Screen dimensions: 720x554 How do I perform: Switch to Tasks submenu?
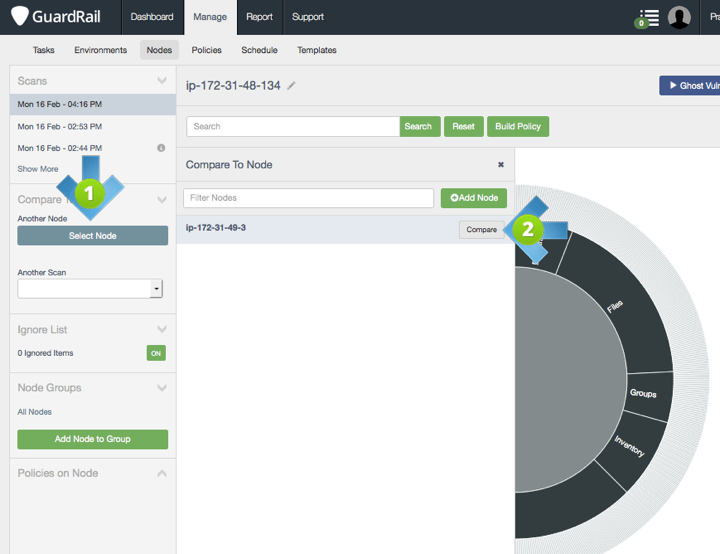pyautogui.click(x=44, y=50)
